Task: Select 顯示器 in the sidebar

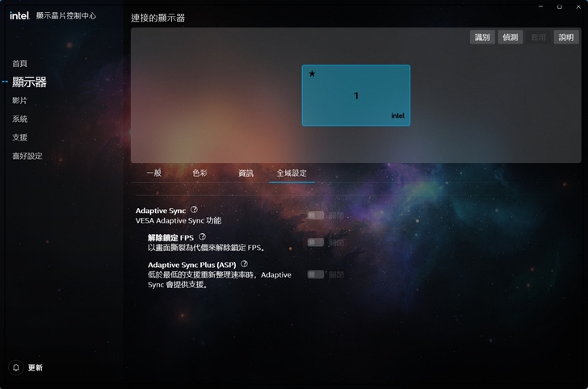Action: (29, 82)
